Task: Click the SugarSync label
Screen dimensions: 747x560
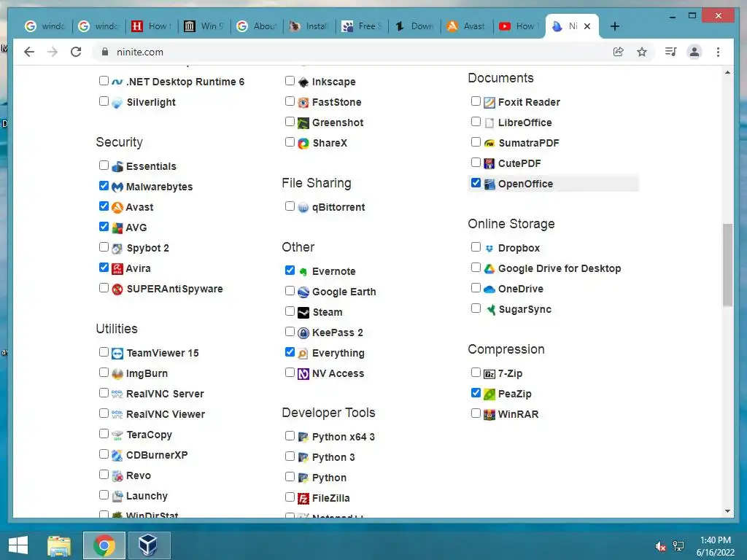Action: click(x=525, y=309)
